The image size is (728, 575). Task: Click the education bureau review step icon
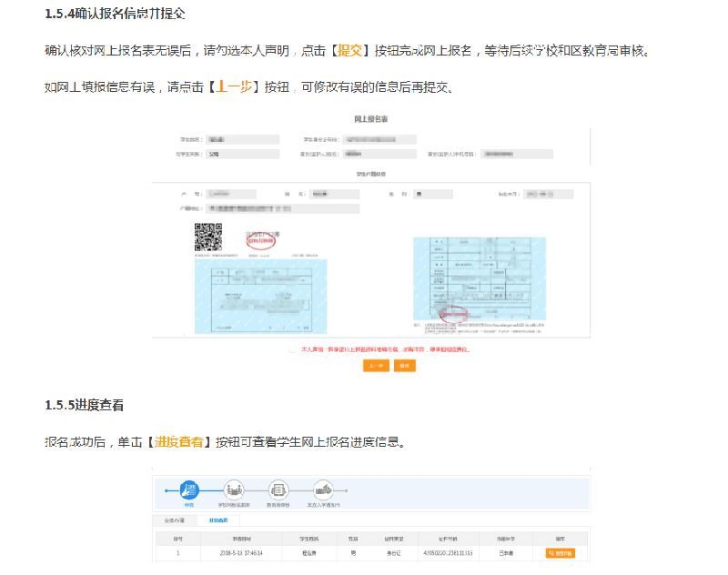278,489
